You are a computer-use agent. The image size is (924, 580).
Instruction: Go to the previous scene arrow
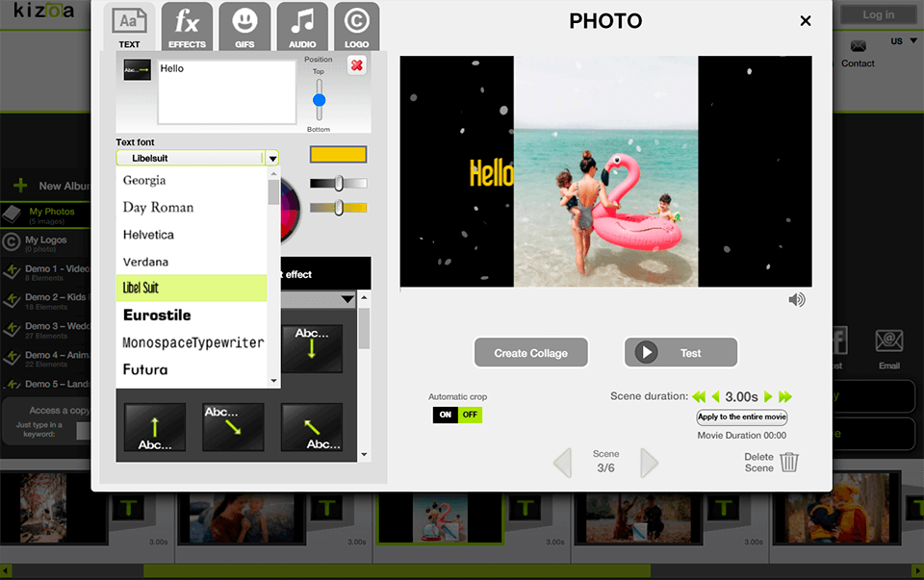(562, 463)
